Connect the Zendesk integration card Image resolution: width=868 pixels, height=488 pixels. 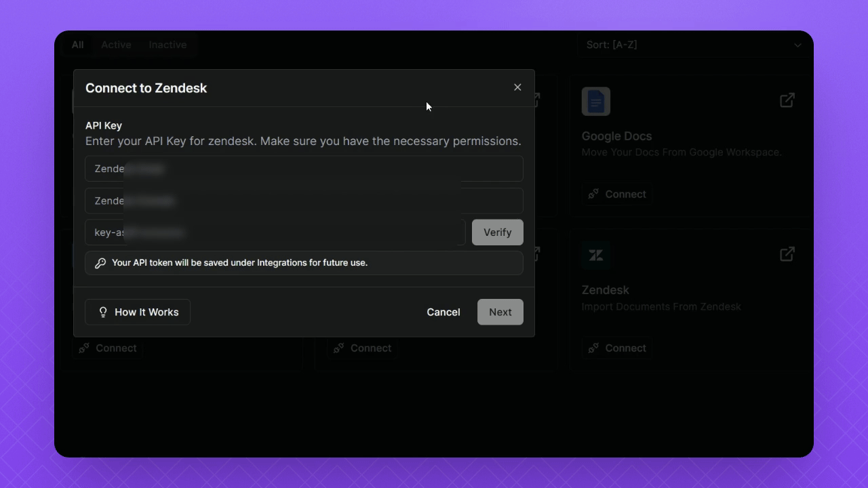point(617,348)
